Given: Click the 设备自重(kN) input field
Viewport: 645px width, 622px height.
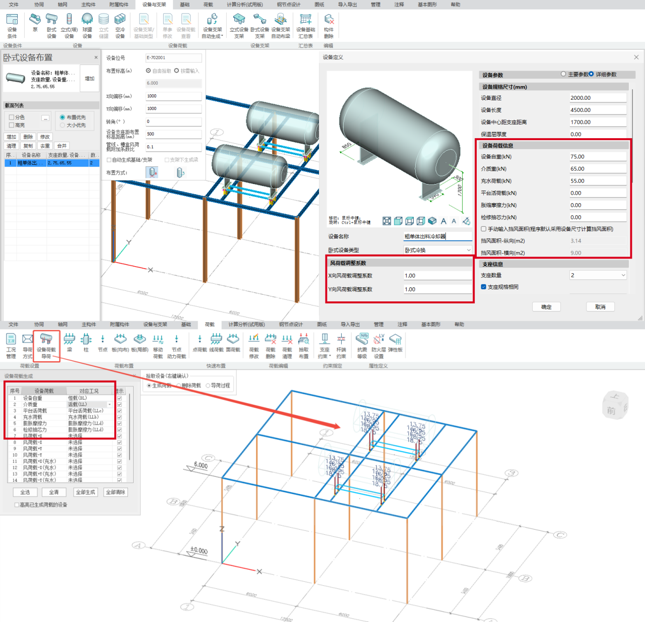Looking at the screenshot, I should point(598,157).
